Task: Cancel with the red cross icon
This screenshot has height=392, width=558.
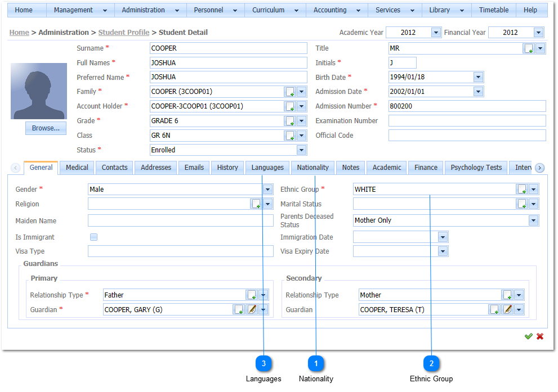Action: point(540,336)
